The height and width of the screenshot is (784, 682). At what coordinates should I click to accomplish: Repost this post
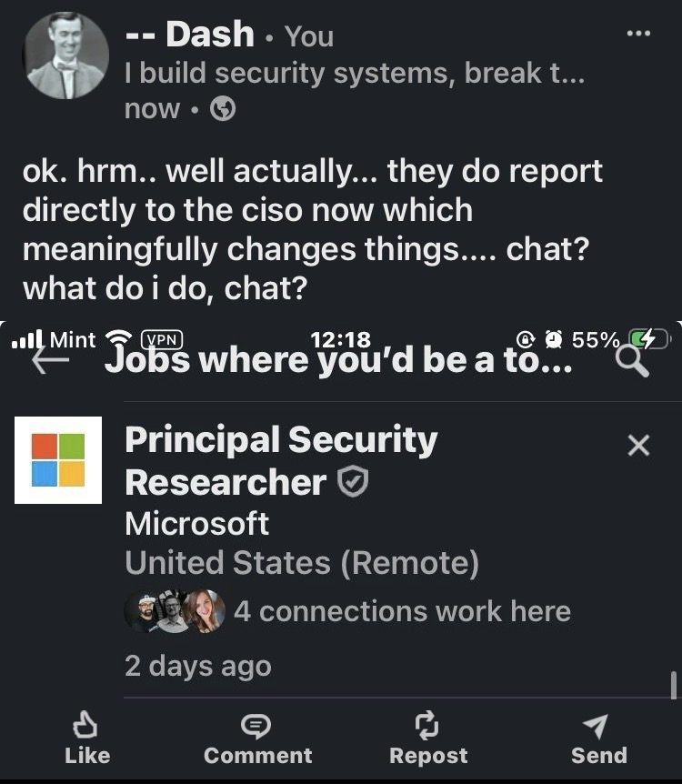click(x=427, y=739)
